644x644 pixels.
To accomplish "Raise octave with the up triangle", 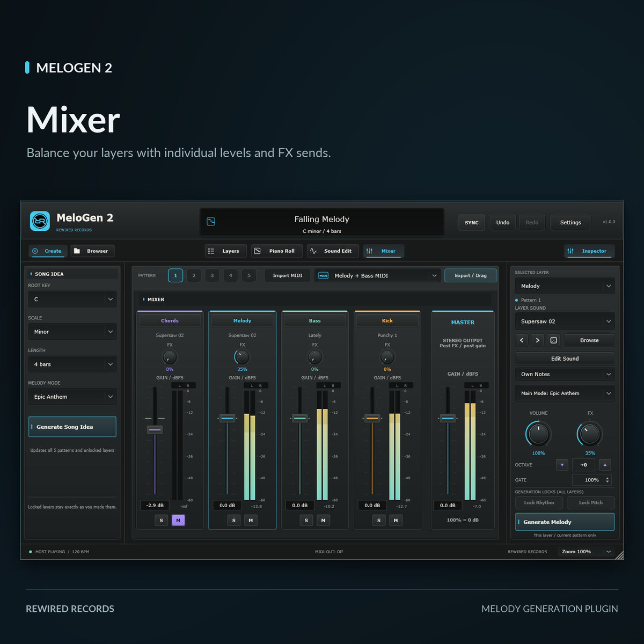I will click(x=605, y=465).
